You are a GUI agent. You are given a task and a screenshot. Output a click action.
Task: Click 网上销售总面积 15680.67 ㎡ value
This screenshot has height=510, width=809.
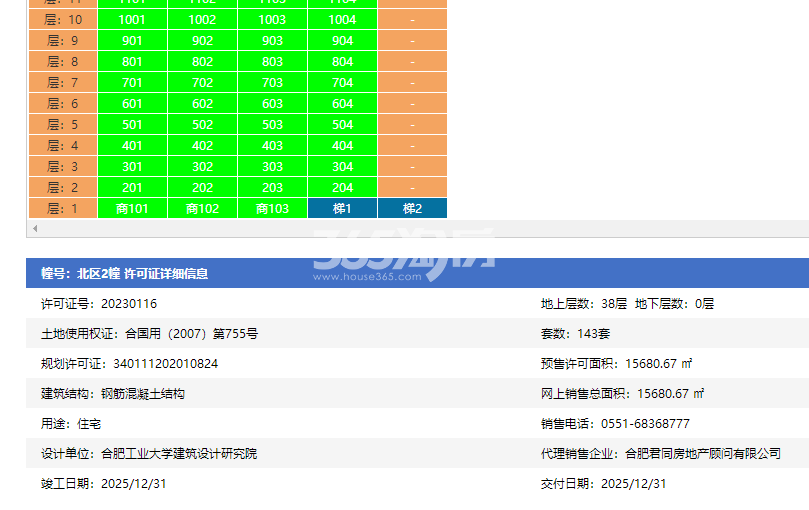point(671,394)
